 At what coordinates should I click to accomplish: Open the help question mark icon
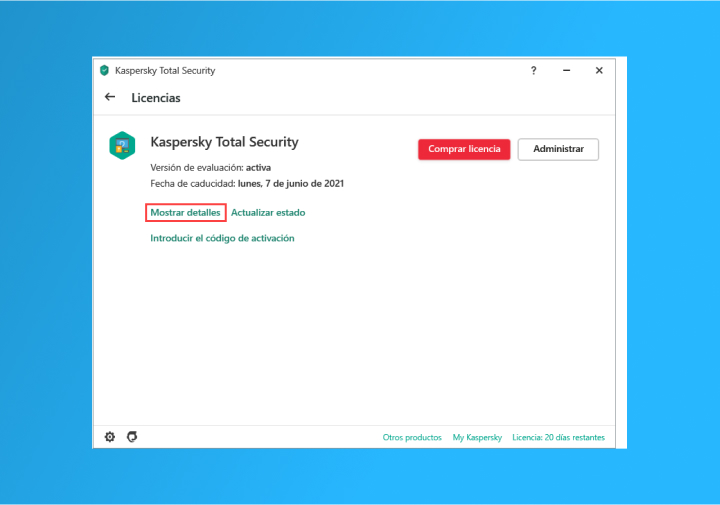click(533, 71)
